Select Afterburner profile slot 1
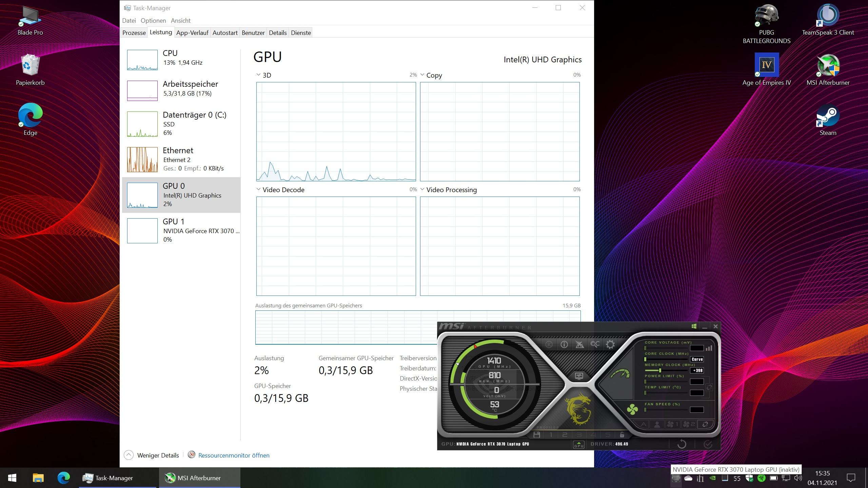The image size is (868, 488). (x=551, y=435)
